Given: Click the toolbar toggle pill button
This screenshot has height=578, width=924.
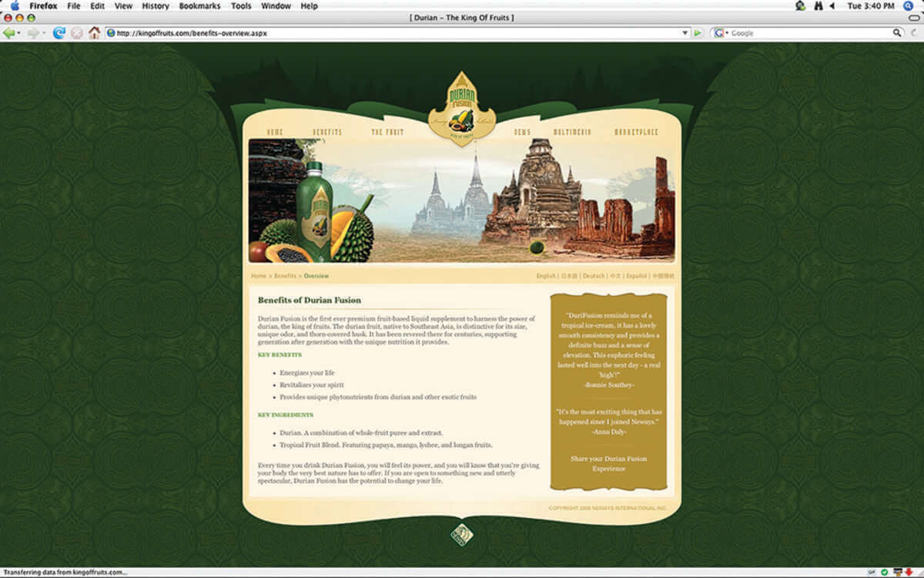Looking at the screenshot, I should point(914,17).
